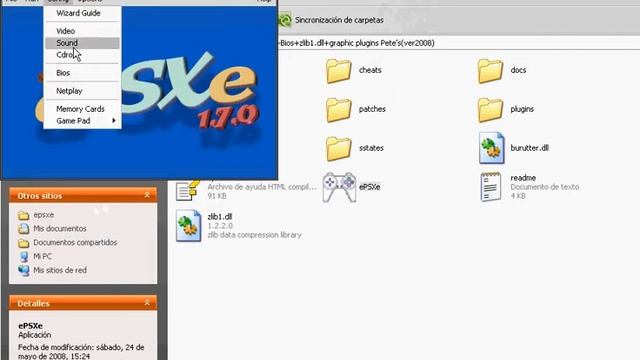Viewport: 640px width, 360px height.
Task: Click the Mi PC computer icon
Action: click(24, 256)
